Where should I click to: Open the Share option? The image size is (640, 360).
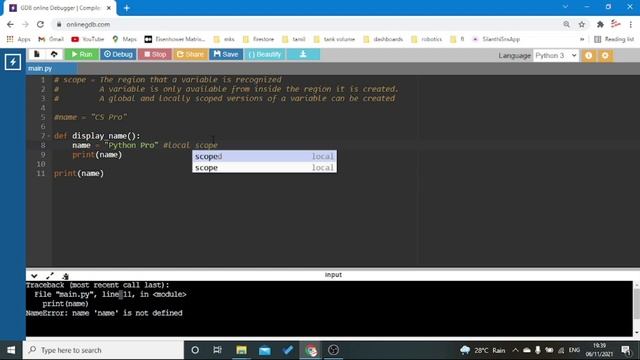click(190, 54)
